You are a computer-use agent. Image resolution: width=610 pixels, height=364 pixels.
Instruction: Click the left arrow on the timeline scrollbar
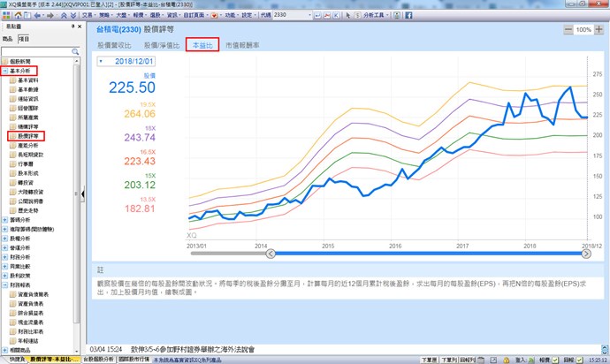(272, 254)
